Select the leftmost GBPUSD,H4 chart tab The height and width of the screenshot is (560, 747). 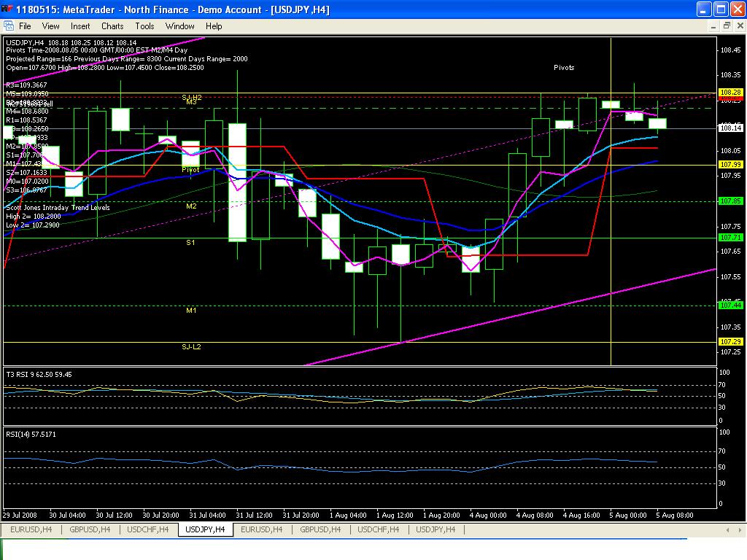(x=88, y=529)
